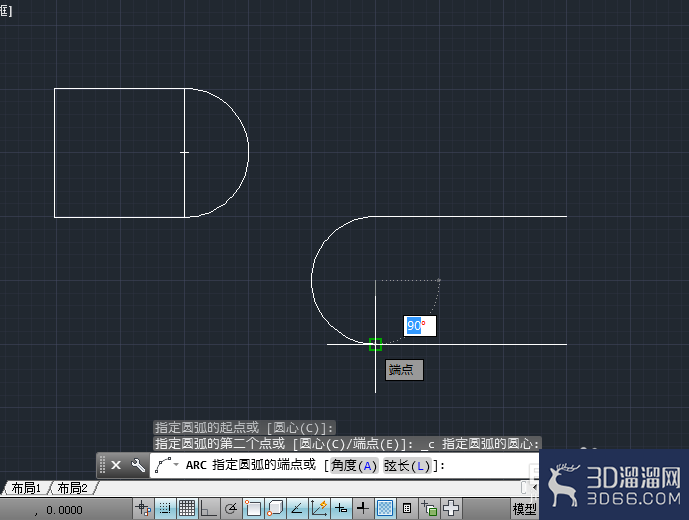Grab the command line drag handle
Image resolution: width=689 pixels, height=520 pixels.
102,465
